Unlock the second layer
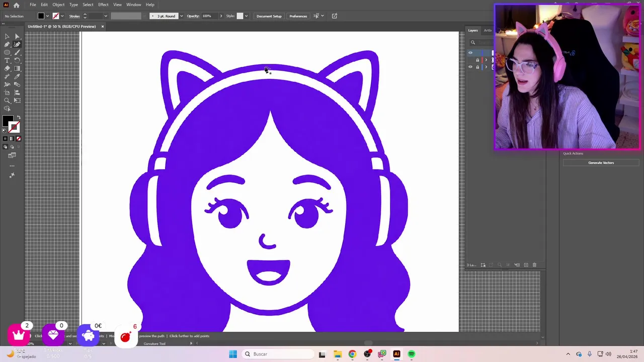This screenshot has height=362, width=644. [477, 60]
